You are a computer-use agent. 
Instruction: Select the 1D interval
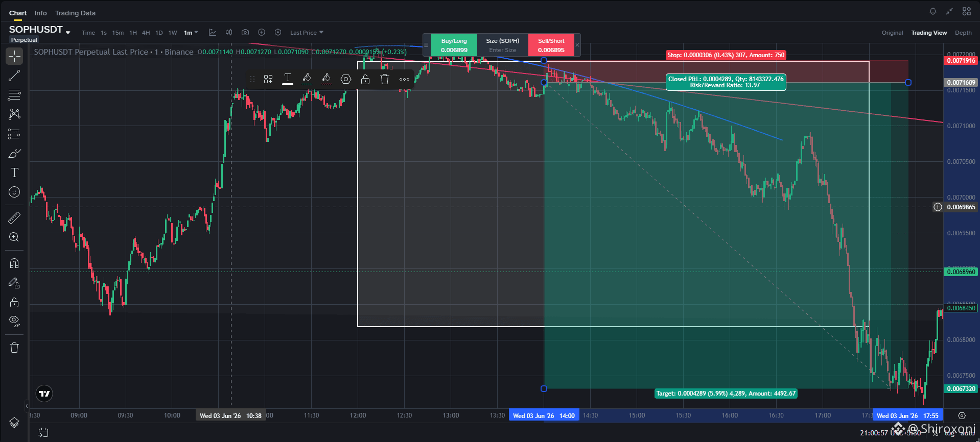pos(159,33)
